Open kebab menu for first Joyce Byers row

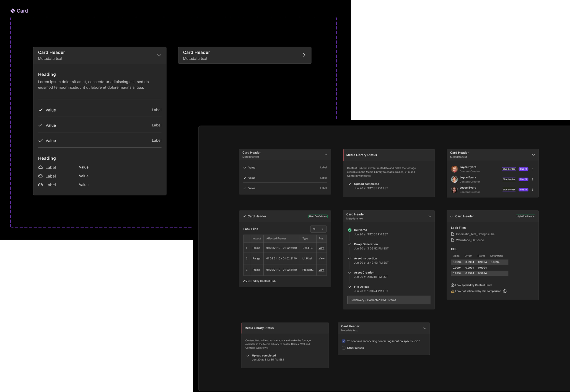(532, 169)
